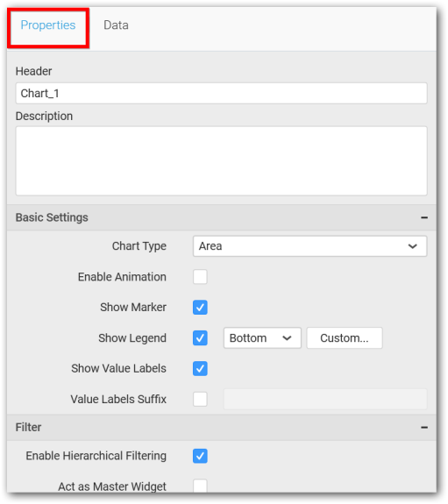Click the Filter section header
This screenshot has width=448, height=504.
[222, 428]
